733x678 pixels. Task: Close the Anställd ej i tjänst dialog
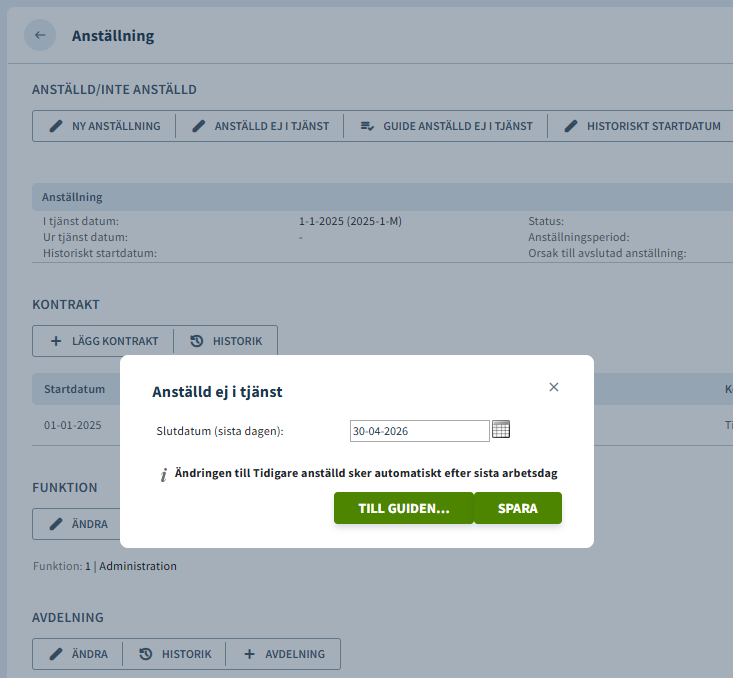pos(554,387)
